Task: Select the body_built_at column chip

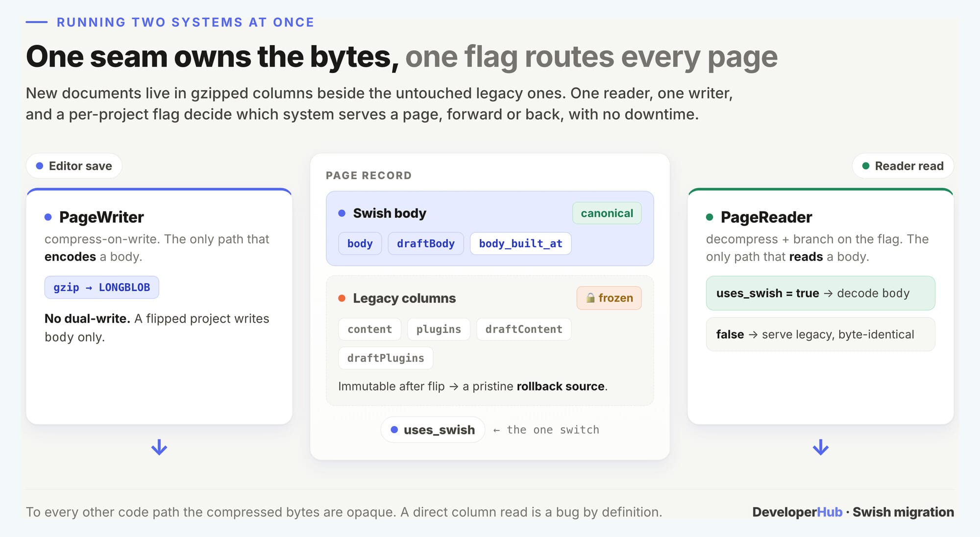Action: [520, 243]
